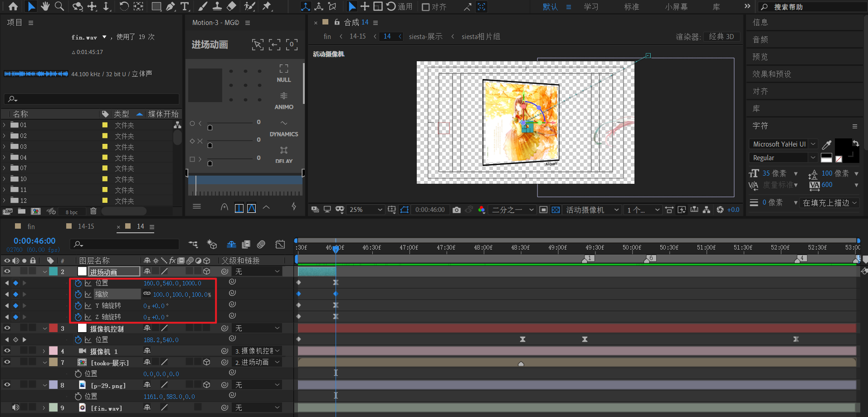Open the 活动摄像机 view dropdown
Image resolution: width=868 pixels, height=417 pixels.
point(592,210)
